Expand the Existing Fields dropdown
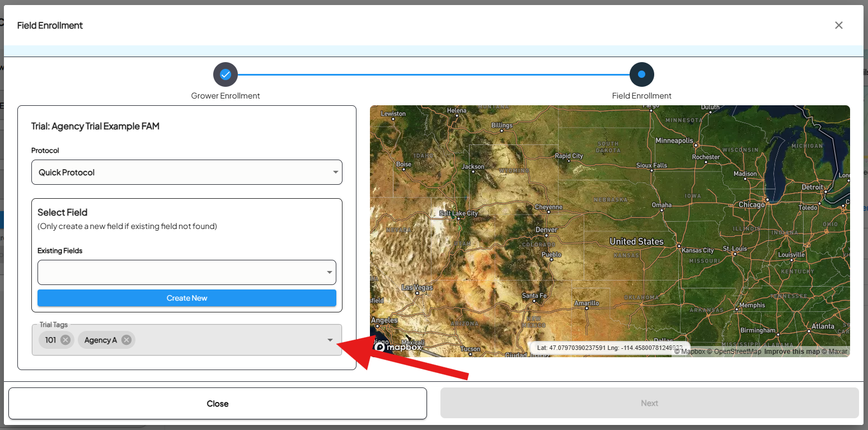 pos(187,272)
